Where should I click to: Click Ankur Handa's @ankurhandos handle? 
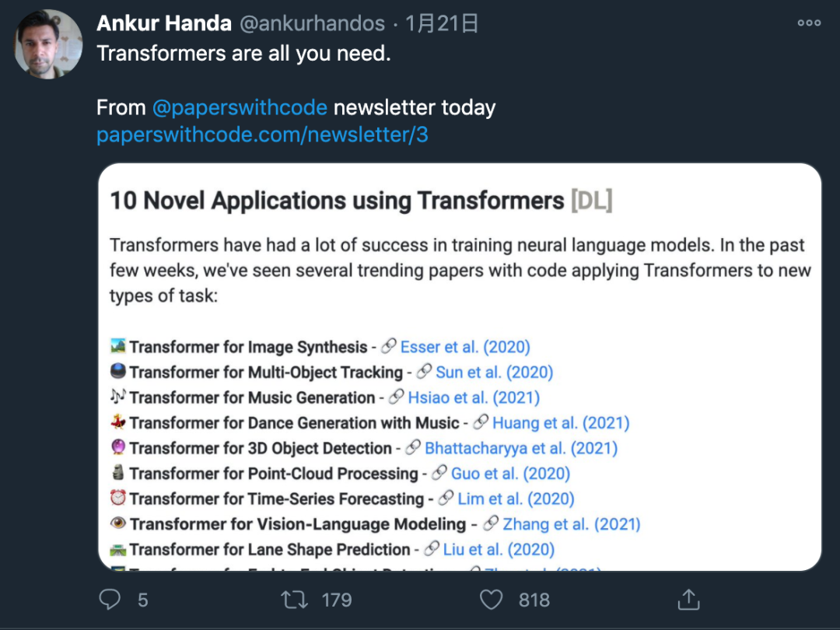point(314,23)
